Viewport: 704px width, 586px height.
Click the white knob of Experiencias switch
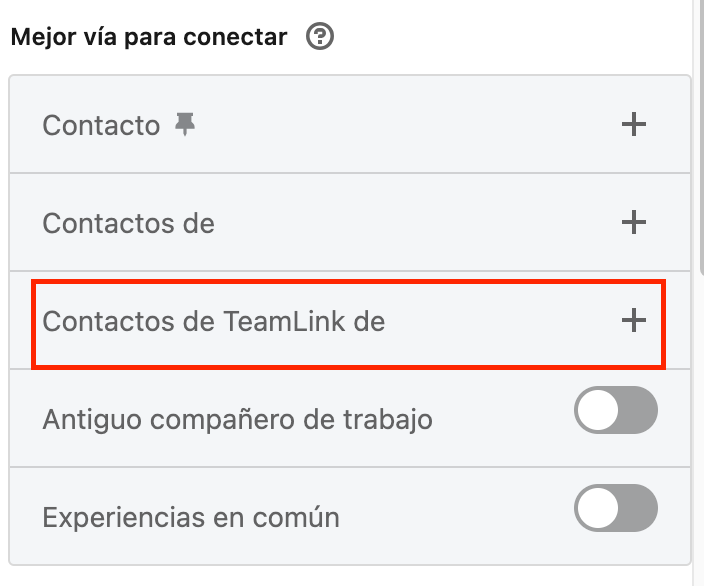pyautogui.click(x=598, y=508)
